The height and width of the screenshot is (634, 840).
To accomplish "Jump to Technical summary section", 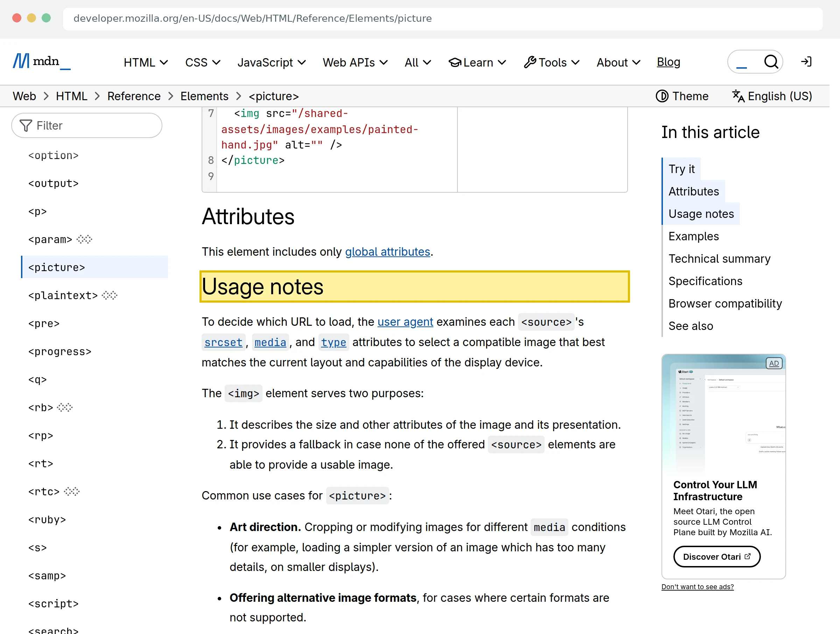I will [719, 259].
